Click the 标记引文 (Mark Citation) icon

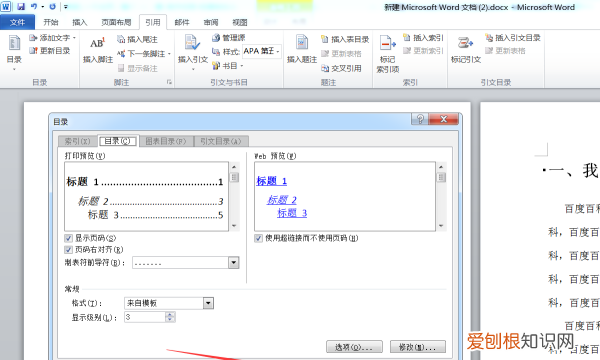coord(465,43)
